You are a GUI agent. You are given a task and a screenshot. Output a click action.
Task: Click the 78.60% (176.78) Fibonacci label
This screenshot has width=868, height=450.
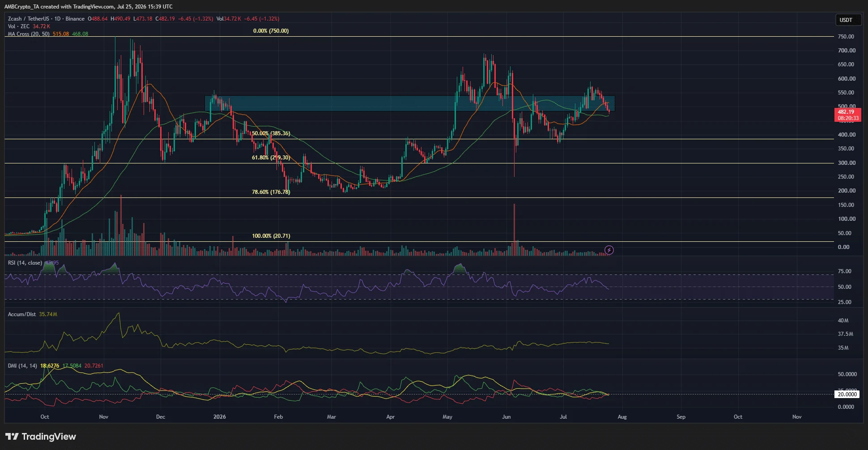[x=271, y=192]
